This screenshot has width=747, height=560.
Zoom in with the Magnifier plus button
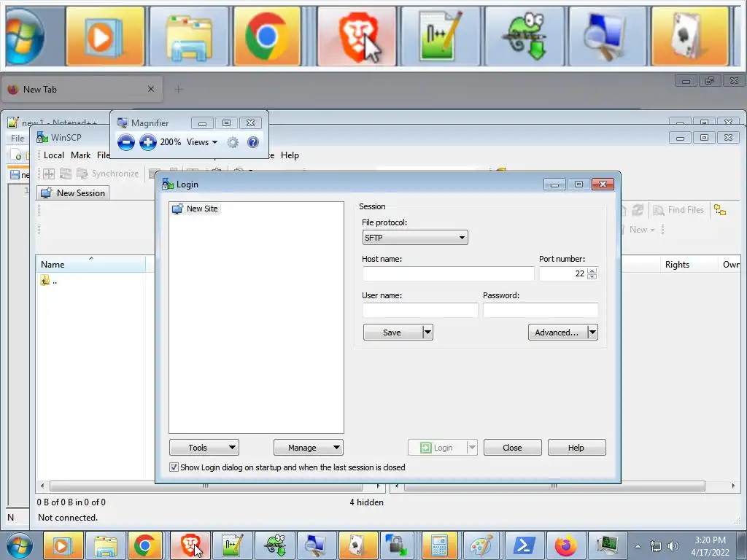[148, 142]
